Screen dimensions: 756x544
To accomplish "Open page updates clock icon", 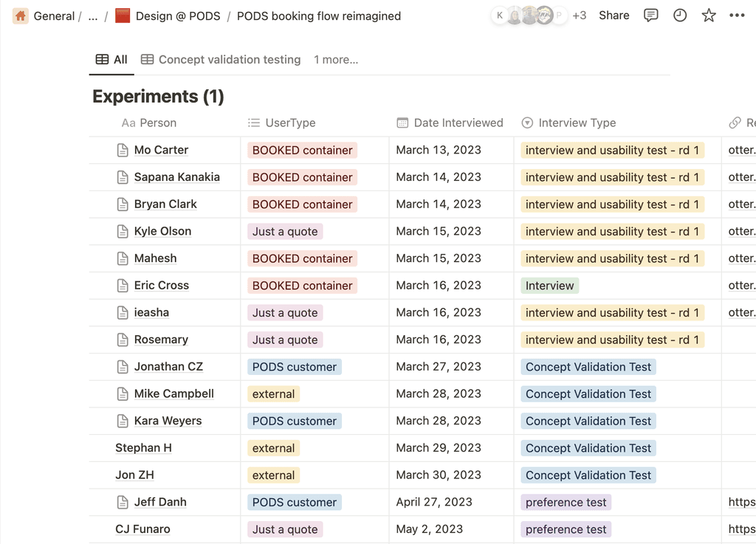I will pos(680,16).
